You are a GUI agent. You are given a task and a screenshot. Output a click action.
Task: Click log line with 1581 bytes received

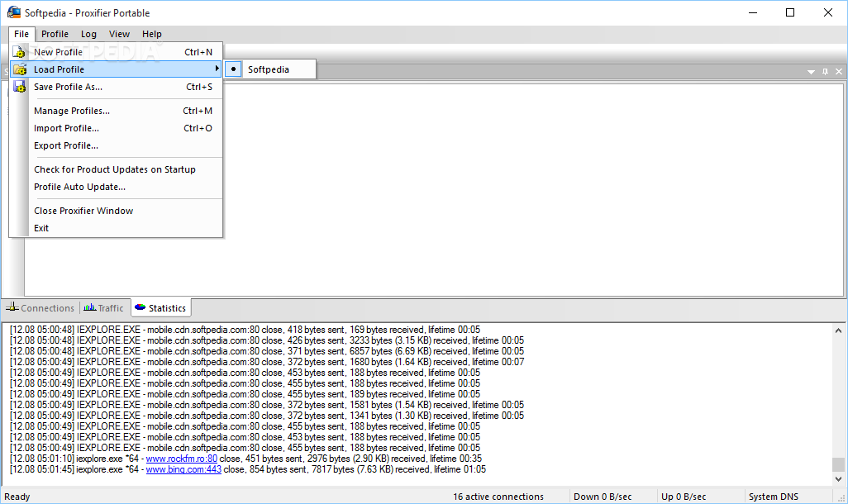coord(267,405)
